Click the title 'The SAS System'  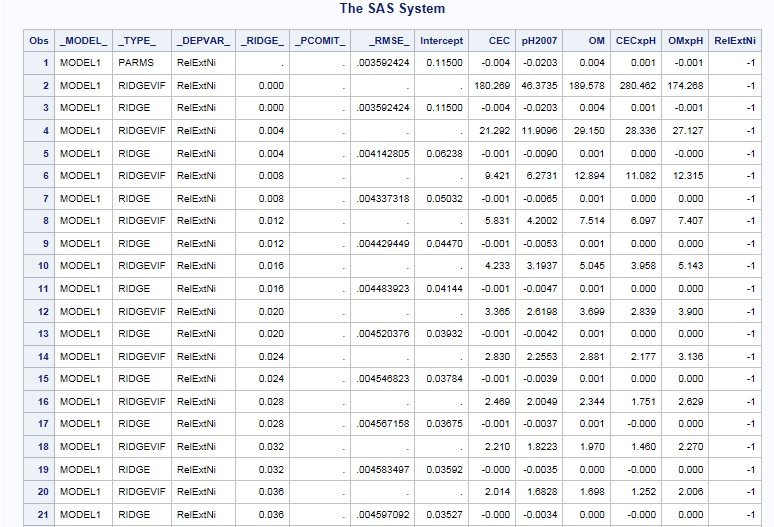[392, 9]
